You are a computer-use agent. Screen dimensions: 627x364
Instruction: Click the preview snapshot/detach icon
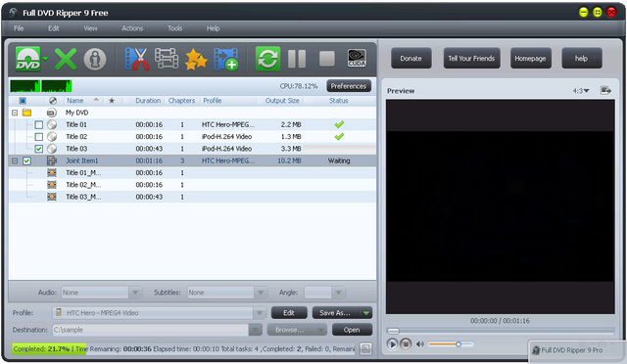click(x=605, y=91)
